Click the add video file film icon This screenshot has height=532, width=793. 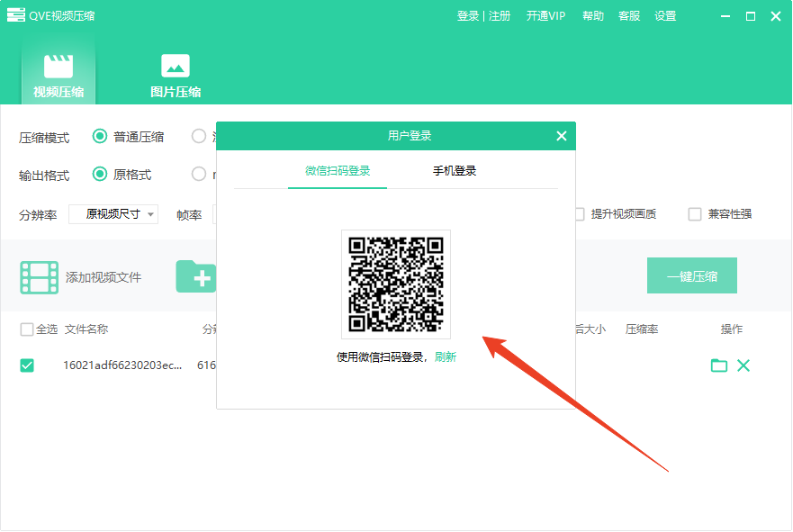point(40,277)
